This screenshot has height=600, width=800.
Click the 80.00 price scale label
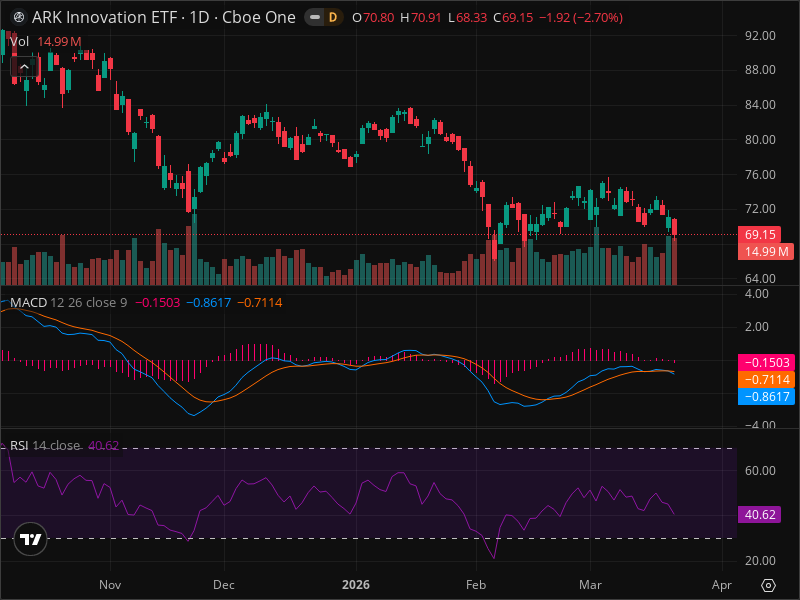tap(760, 139)
